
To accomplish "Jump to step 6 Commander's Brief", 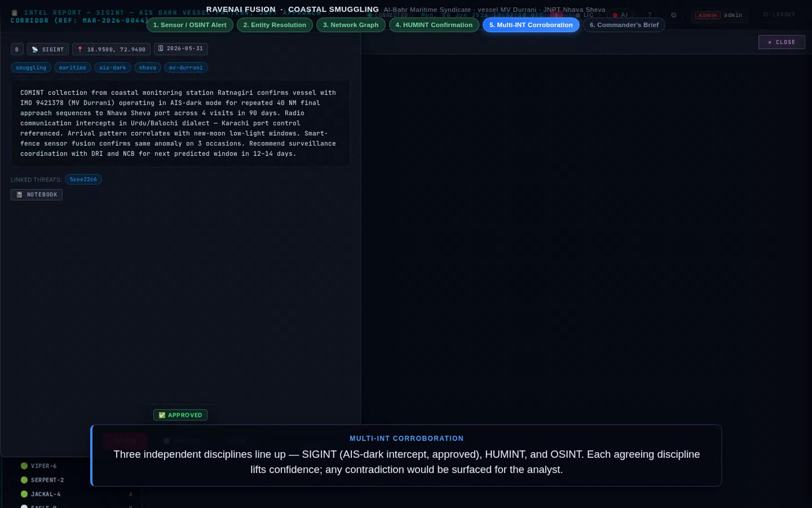I will (x=624, y=25).
